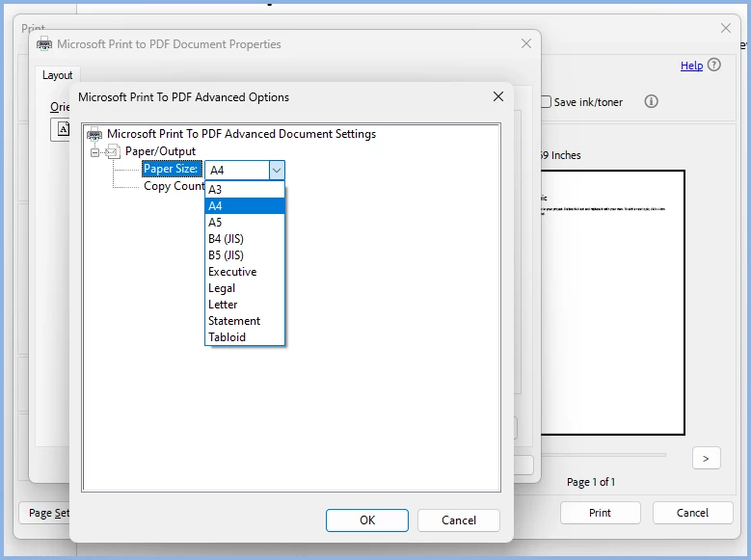
Task: Select Legal paper size
Action: point(245,288)
